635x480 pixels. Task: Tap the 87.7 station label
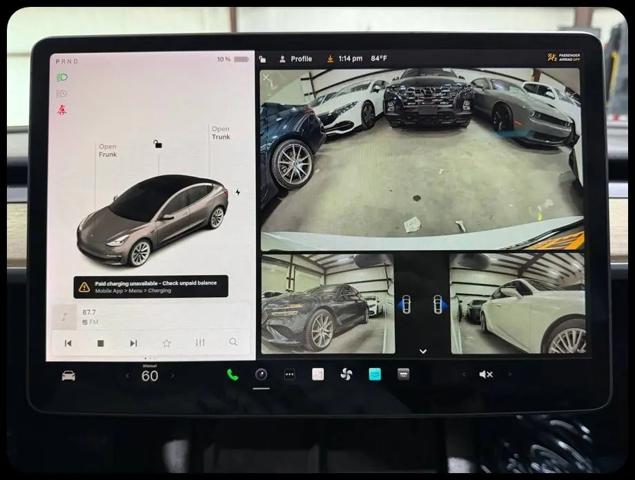pos(89,312)
